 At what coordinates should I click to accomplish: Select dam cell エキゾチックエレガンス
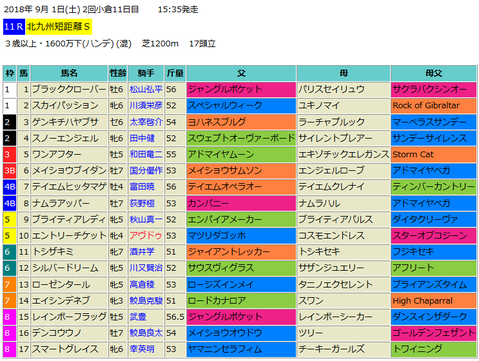coord(344,154)
